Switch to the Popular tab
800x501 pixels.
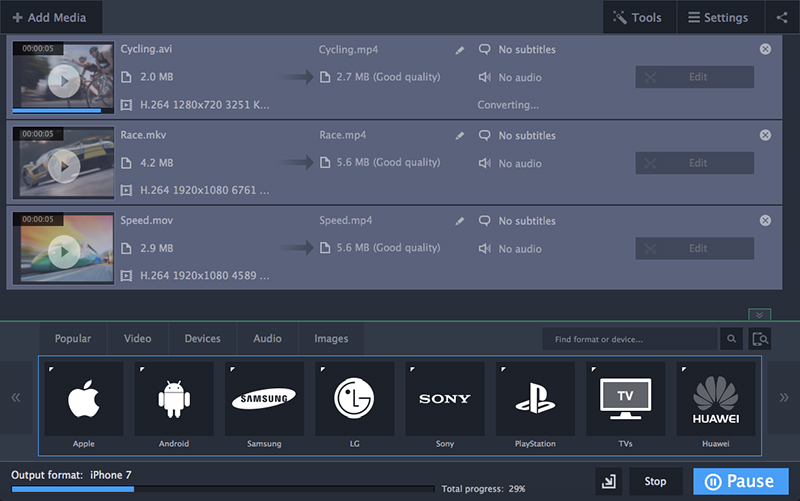pyautogui.click(x=73, y=338)
